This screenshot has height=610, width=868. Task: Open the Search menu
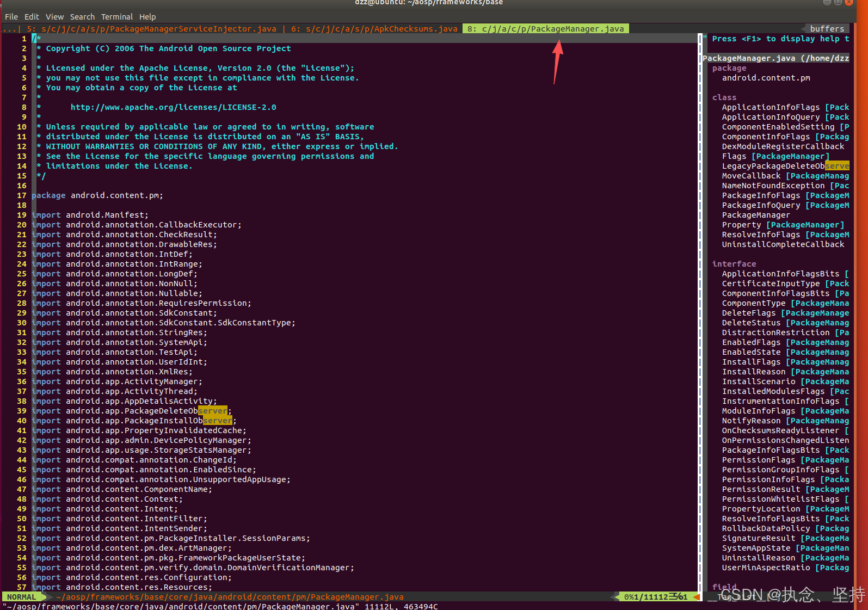pos(82,17)
